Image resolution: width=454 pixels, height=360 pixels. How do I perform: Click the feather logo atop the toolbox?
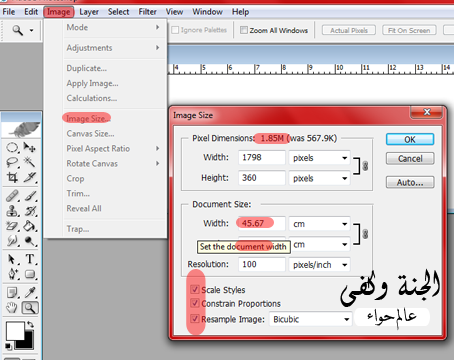[22, 129]
